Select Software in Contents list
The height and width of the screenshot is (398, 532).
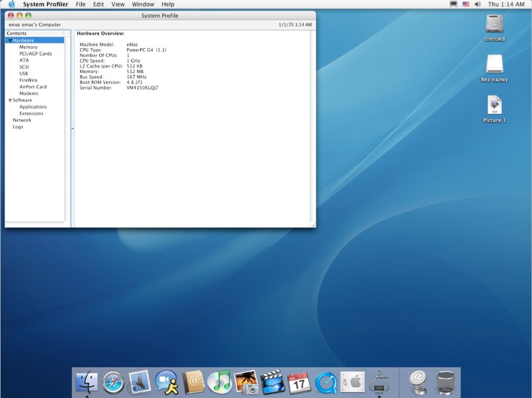click(x=22, y=100)
